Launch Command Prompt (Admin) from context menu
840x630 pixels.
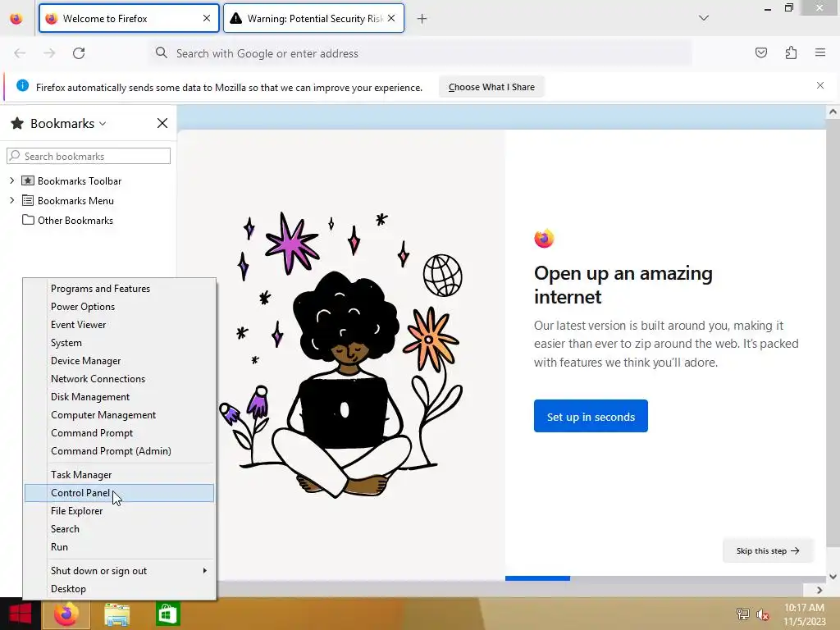point(119,451)
